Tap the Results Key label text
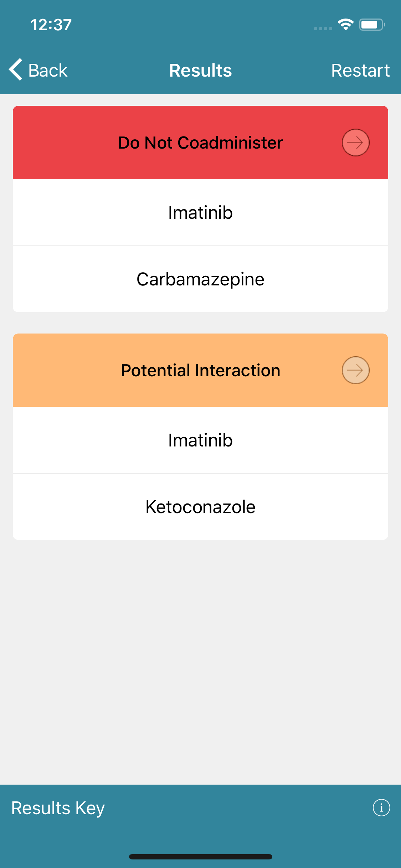Image resolution: width=401 pixels, height=868 pixels. pyautogui.click(x=58, y=808)
